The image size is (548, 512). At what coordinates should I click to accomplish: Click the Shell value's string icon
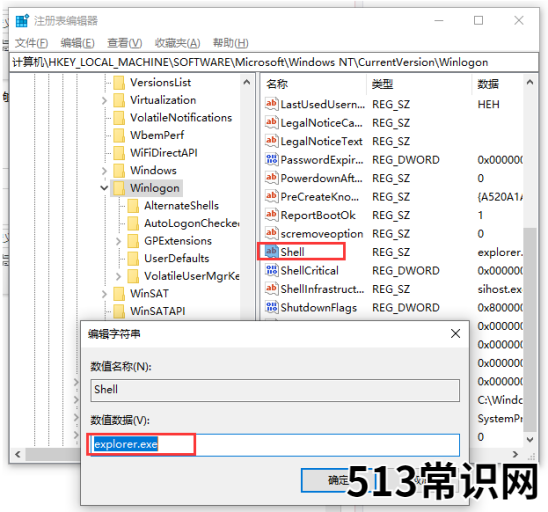click(x=272, y=252)
